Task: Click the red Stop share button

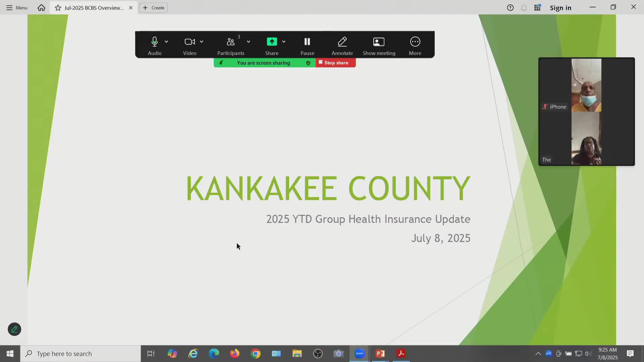Action: point(335,63)
